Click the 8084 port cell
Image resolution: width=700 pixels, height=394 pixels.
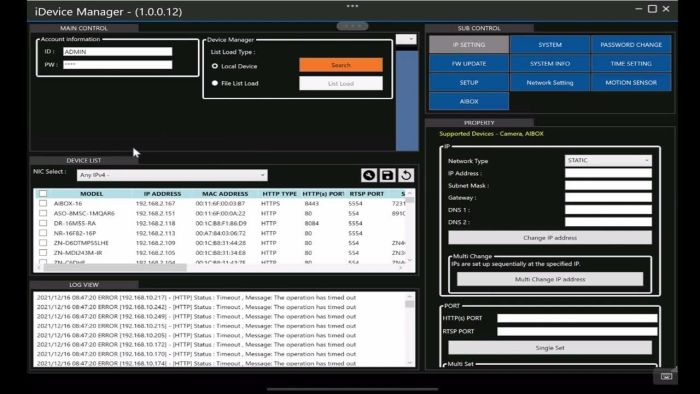(312, 223)
